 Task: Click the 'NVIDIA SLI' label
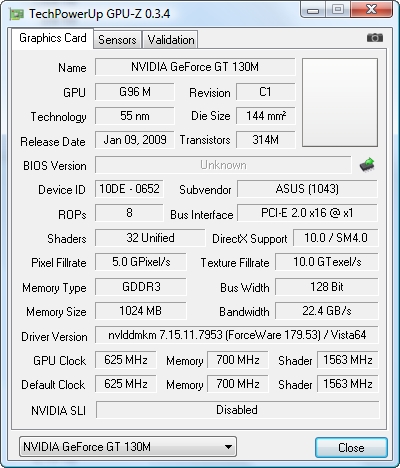pyautogui.click(x=58, y=410)
